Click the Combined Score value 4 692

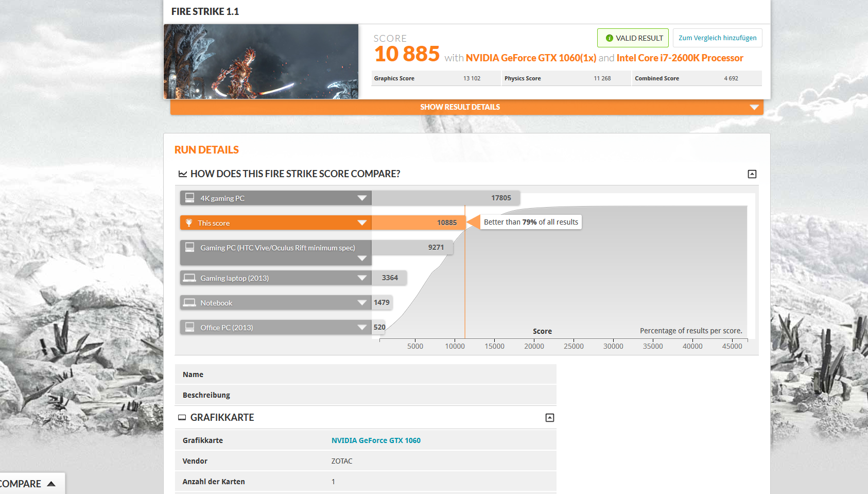731,78
